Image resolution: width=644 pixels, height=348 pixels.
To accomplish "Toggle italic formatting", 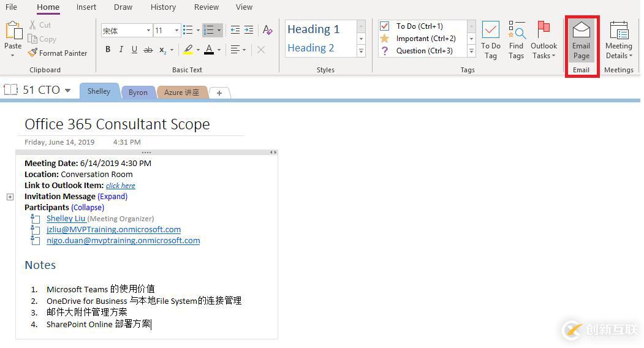I will 121,50.
